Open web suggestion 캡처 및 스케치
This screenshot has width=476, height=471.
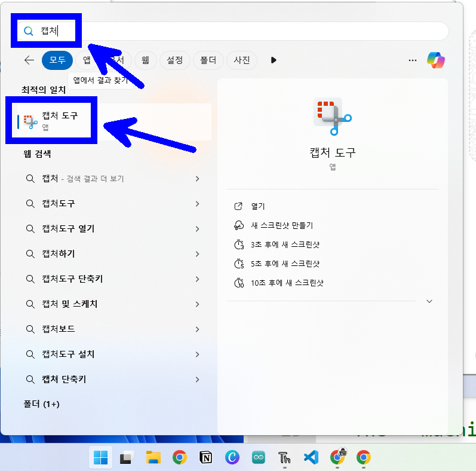coord(69,304)
